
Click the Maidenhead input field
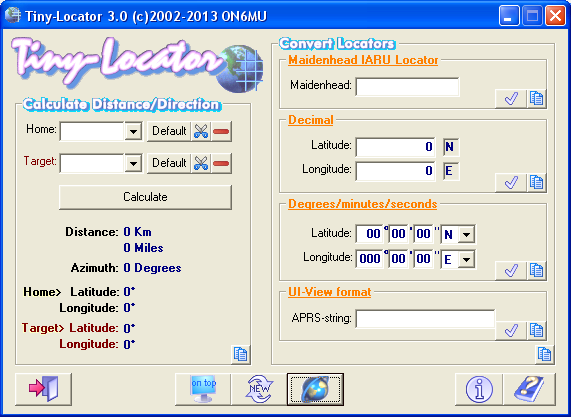click(x=407, y=87)
